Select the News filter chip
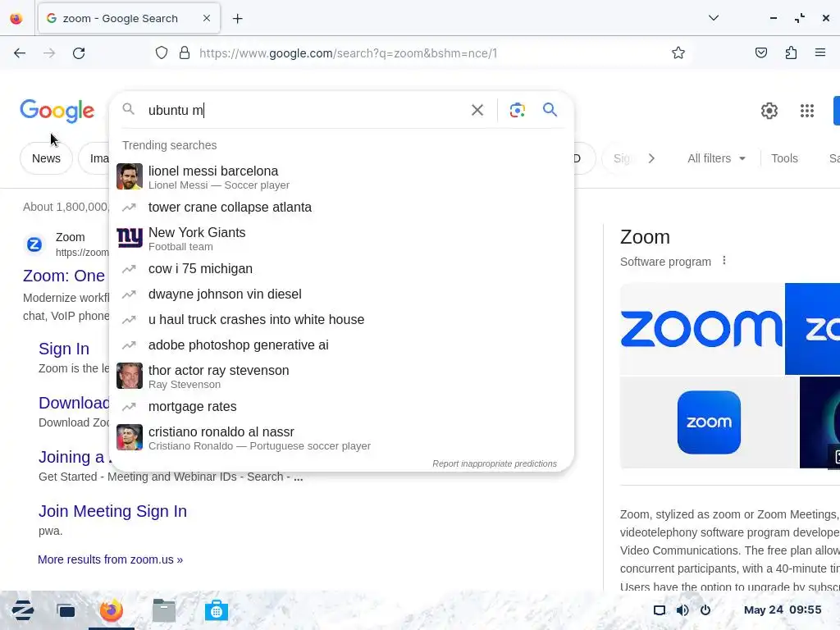Image resolution: width=840 pixels, height=630 pixels. pos(46,158)
